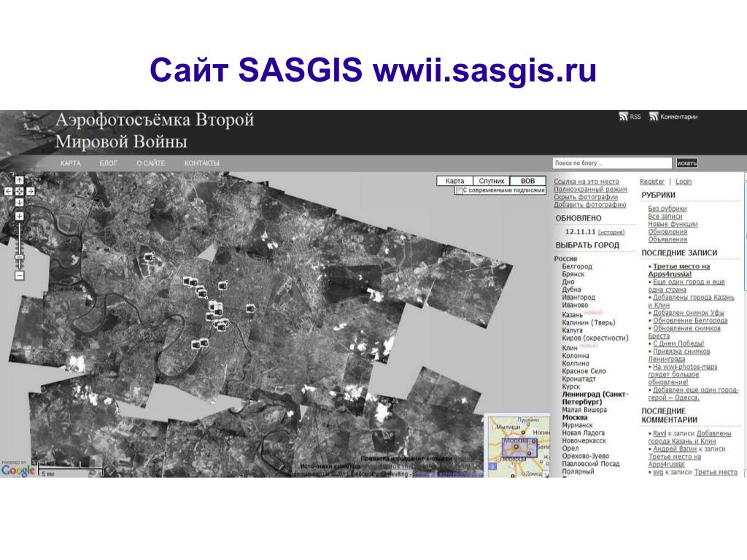Image resolution: width=747 pixels, height=560 pixels.
Task: Select the city Калинин (Тверь)
Action: [589, 322]
